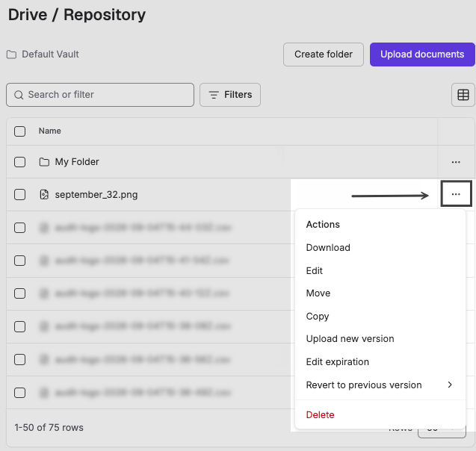Click the Actions menu heading
Viewport: 476px width, 451px height.
323,225
